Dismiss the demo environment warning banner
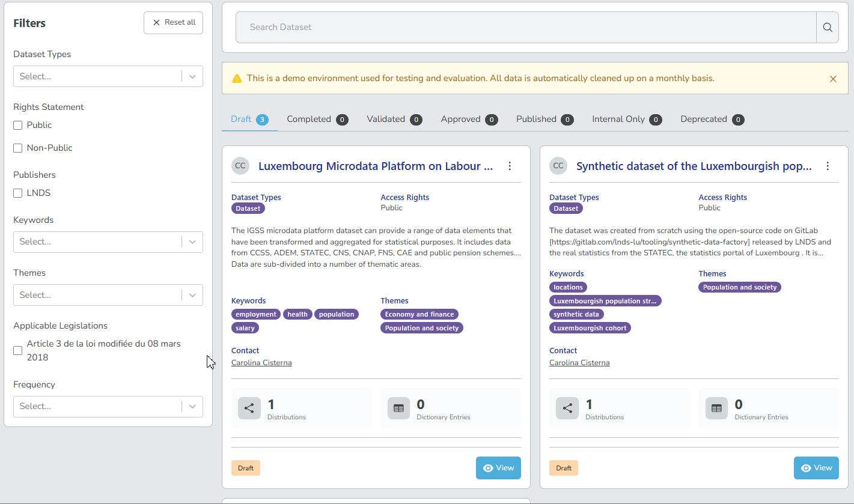Image resolution: width=854 pixels, height=504 pixels. tap(833, 79)
